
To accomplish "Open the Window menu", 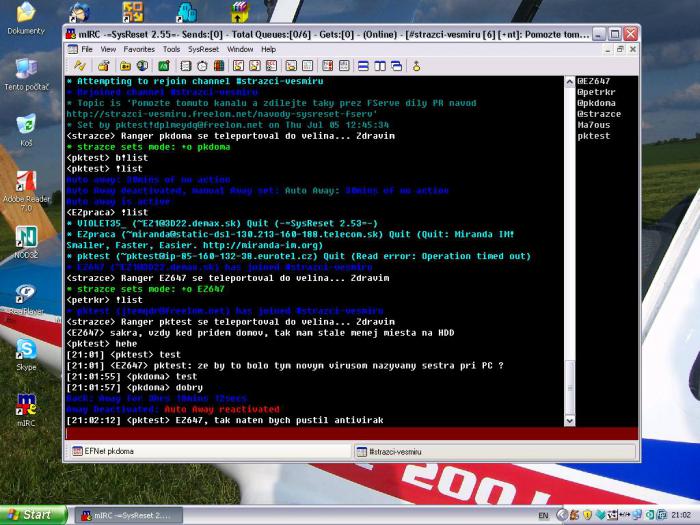I will pos(240,49).
